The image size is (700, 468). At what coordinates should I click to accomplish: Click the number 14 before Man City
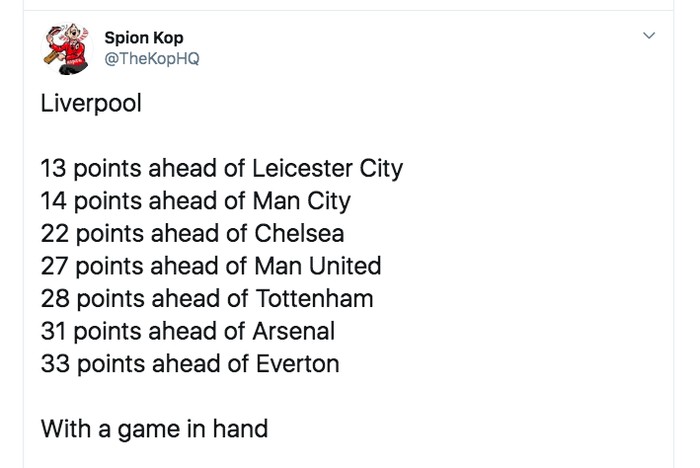[x=54, y=201]
